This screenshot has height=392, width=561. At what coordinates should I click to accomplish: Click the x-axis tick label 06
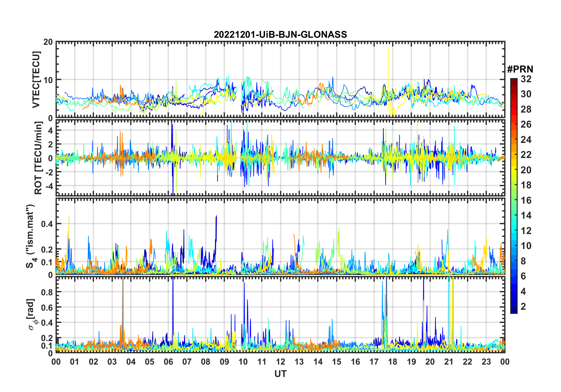[168, 362]
